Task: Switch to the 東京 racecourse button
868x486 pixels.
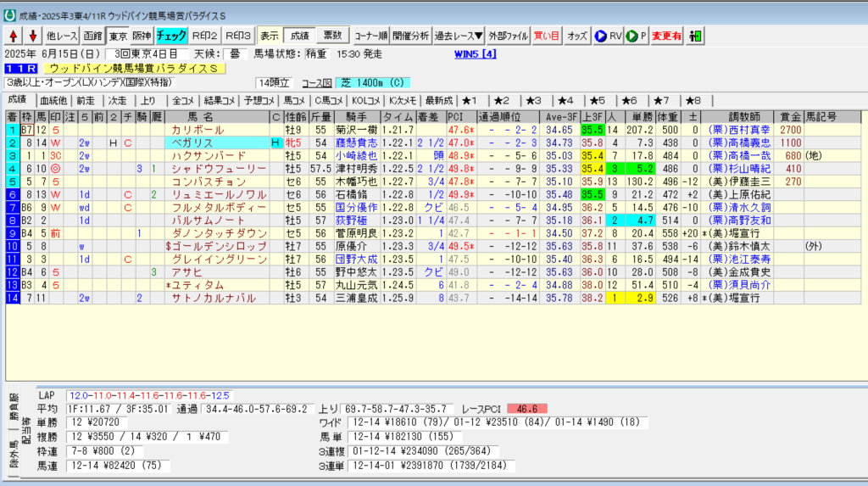Action: point(118,36)
